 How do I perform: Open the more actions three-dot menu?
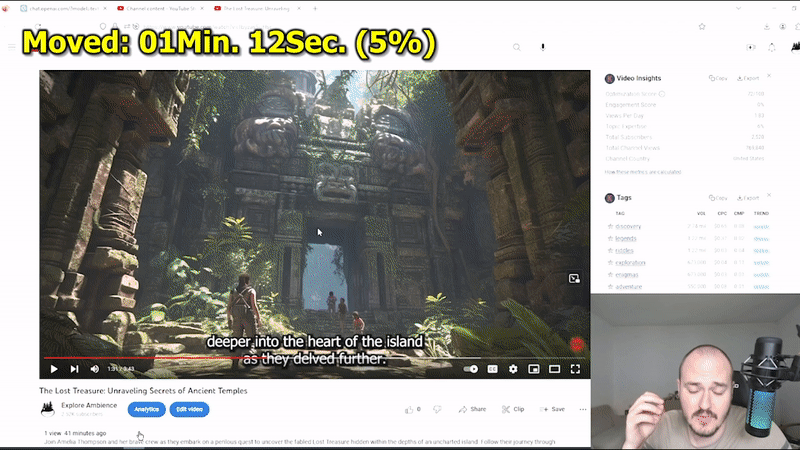coord(583,409)
